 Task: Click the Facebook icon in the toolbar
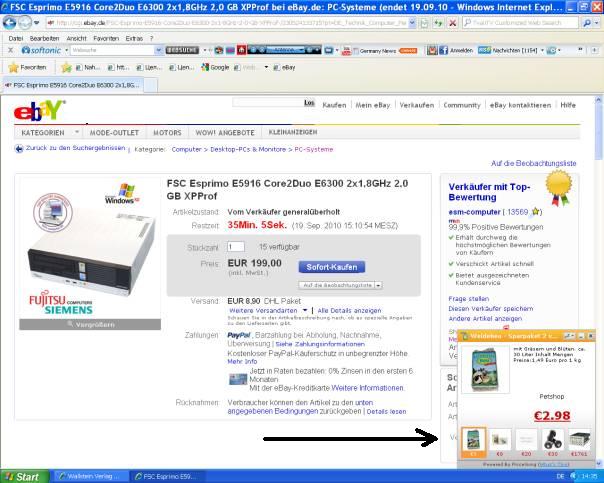(443, 50)
